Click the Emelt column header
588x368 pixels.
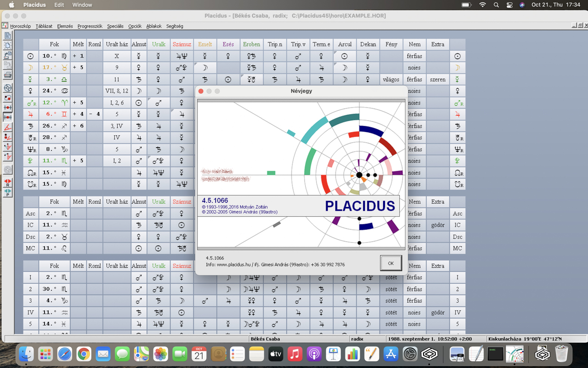point(205,44)
